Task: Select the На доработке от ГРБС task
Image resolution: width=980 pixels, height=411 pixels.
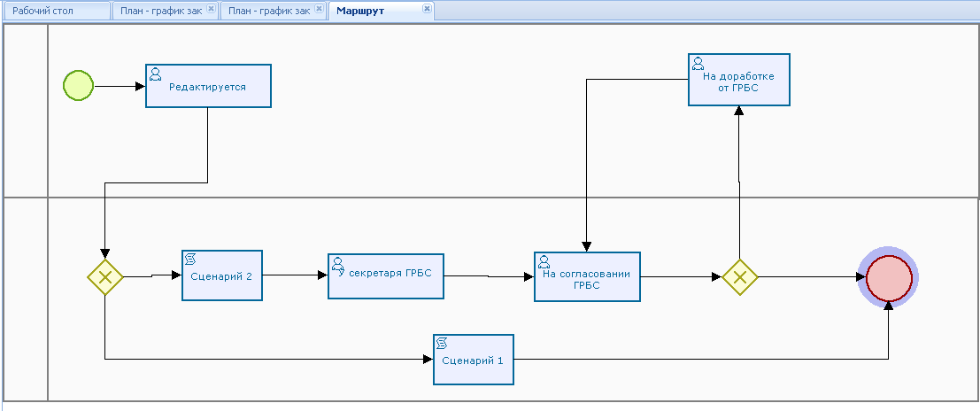Action: tap(739, 82)
